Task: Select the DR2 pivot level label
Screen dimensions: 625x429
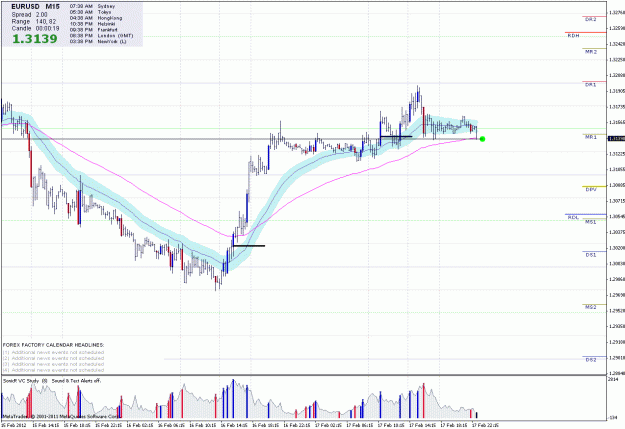Action: tap(591, 19)
